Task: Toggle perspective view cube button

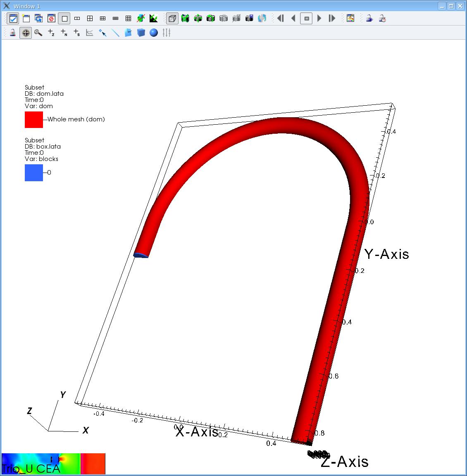Action: click(x=172, y=19)
